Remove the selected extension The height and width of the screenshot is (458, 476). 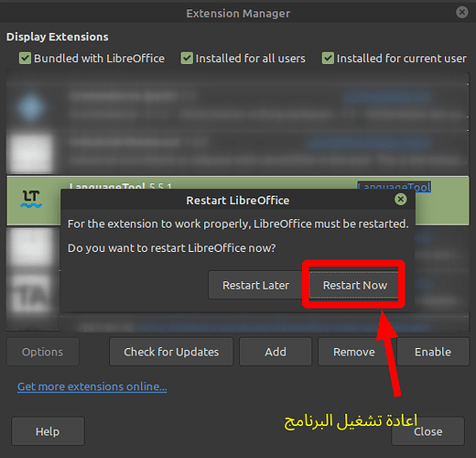(x=354, y=352)
